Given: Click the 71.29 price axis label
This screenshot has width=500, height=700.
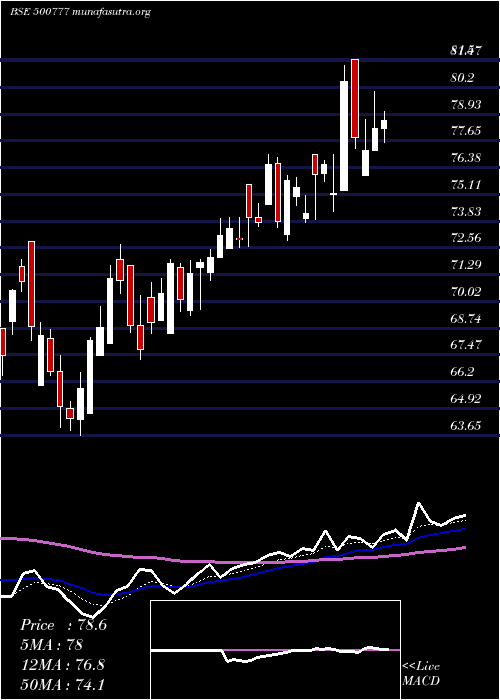Looking at the screenshot, I should [466, 265].
